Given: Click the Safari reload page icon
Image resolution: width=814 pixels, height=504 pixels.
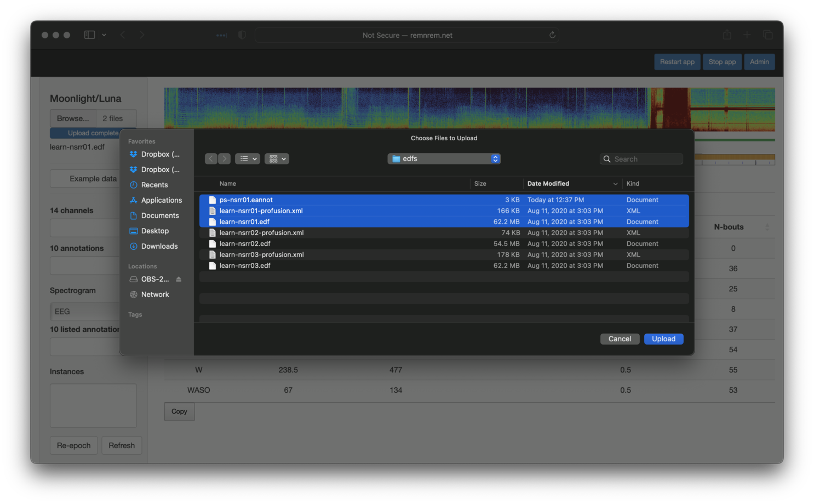Looking at the screenshot, I should click(x=552, y=35).
